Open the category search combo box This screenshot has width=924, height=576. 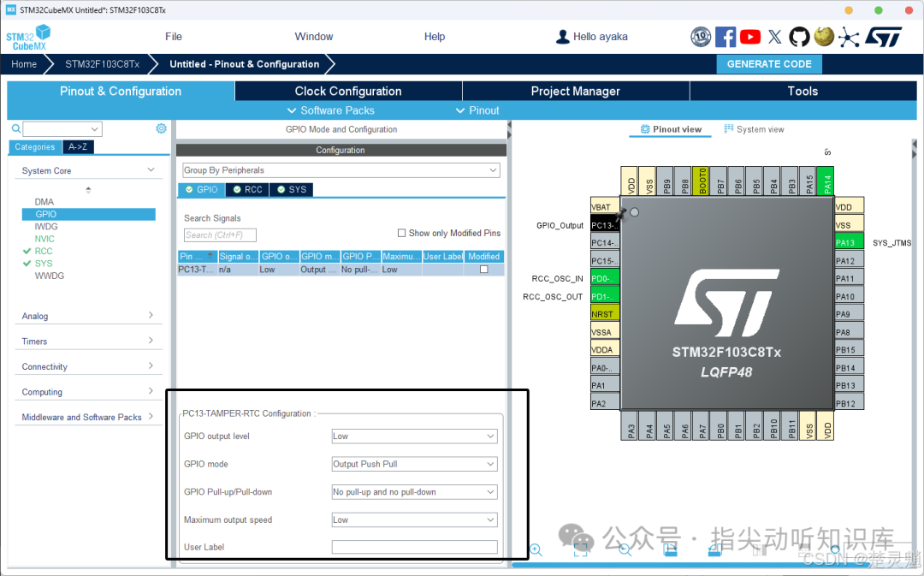click(x=62, y=128)
